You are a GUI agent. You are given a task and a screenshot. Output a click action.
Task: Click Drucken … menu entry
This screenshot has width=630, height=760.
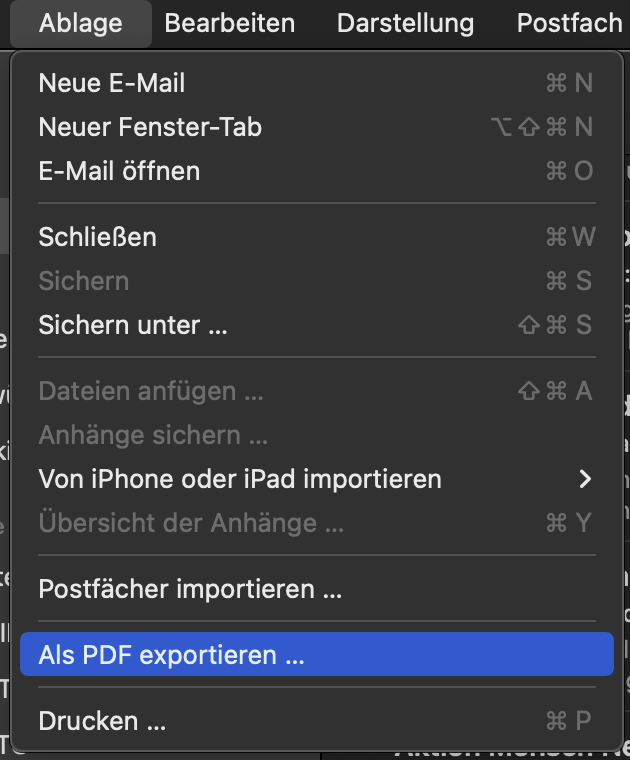[102, 720]
